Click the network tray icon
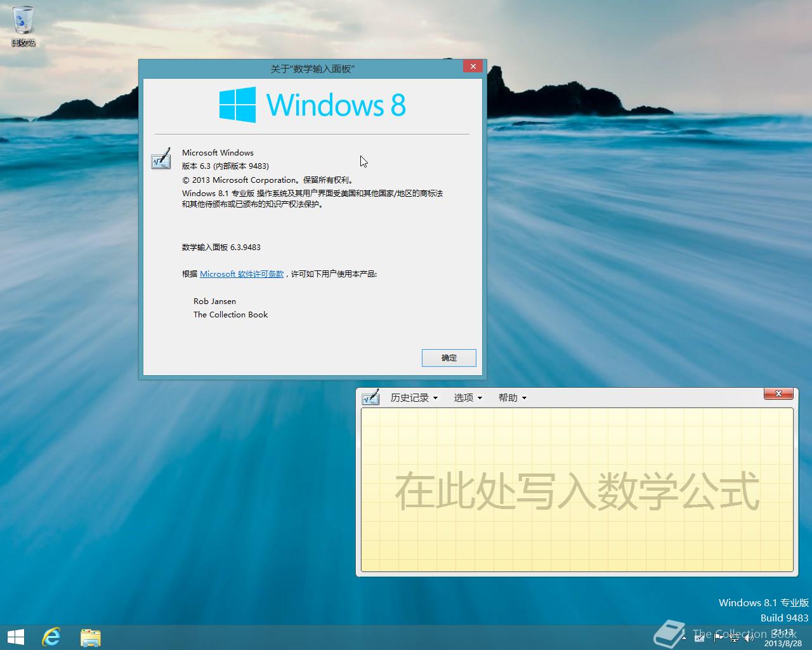Viewport: 812px width, 650px height. 734,638
